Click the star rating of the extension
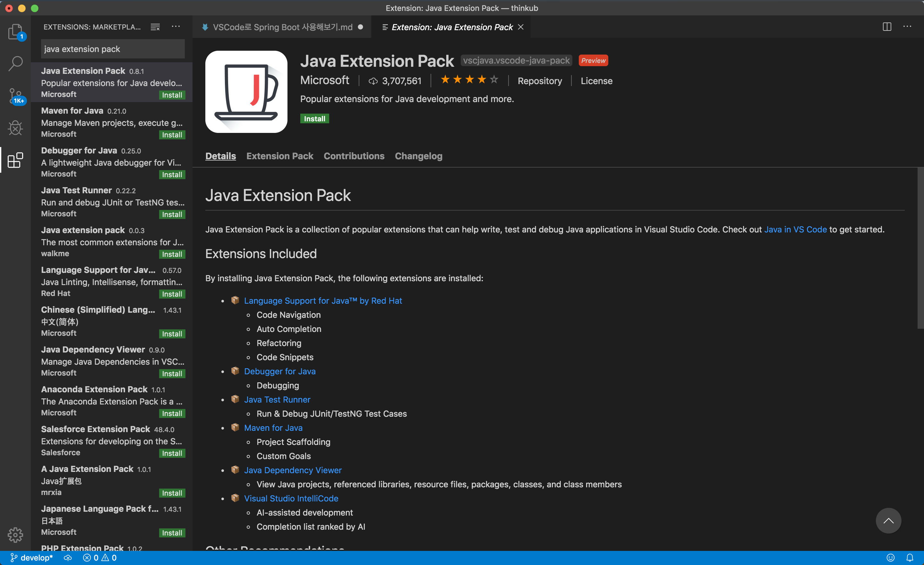Viewport: 924px width, 565px height. pyautogui.click(x=469, y=80)
